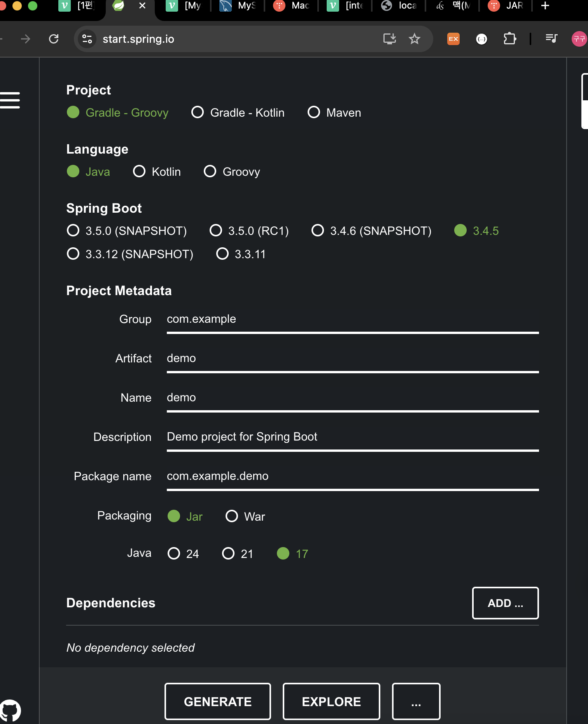Screen dimensions: 588x724
Task: Select Spring Boot 3.5.0 (SNAPSHOT)
Action: 127,231
